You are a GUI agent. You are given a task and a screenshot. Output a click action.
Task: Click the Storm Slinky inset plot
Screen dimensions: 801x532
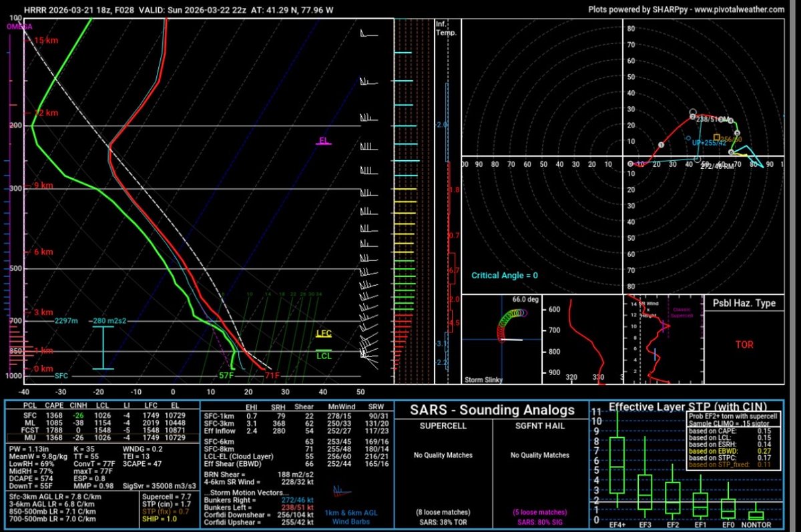[503, 340]
